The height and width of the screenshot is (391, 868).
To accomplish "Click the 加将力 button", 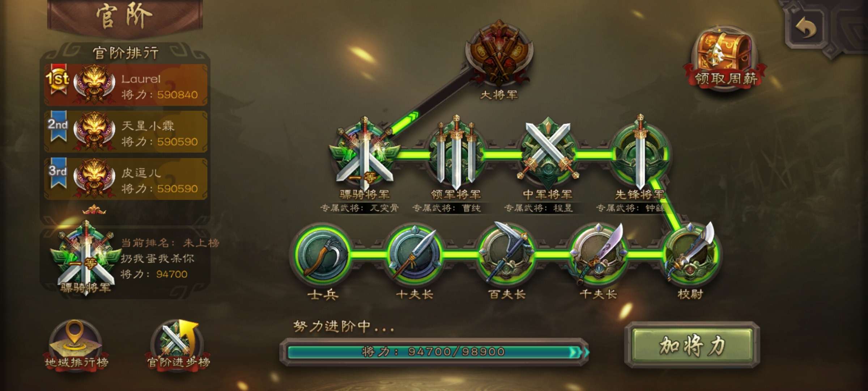I will click(x=692, y=345).
